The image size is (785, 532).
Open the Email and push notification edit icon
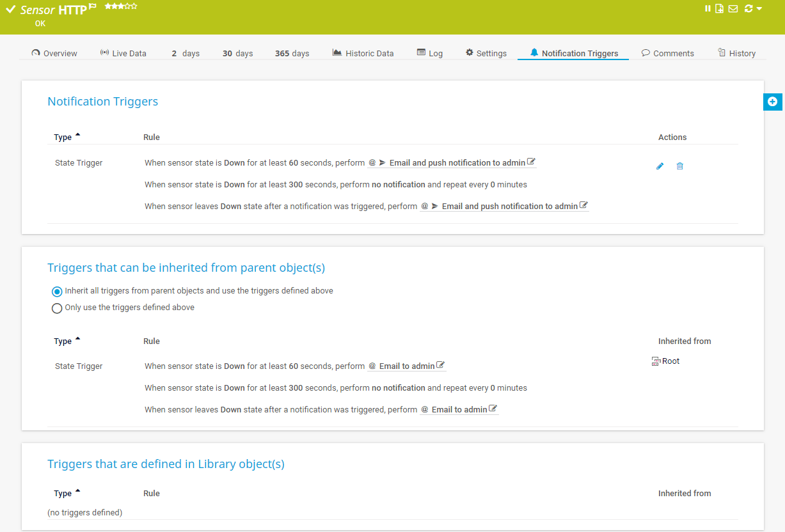531,162
